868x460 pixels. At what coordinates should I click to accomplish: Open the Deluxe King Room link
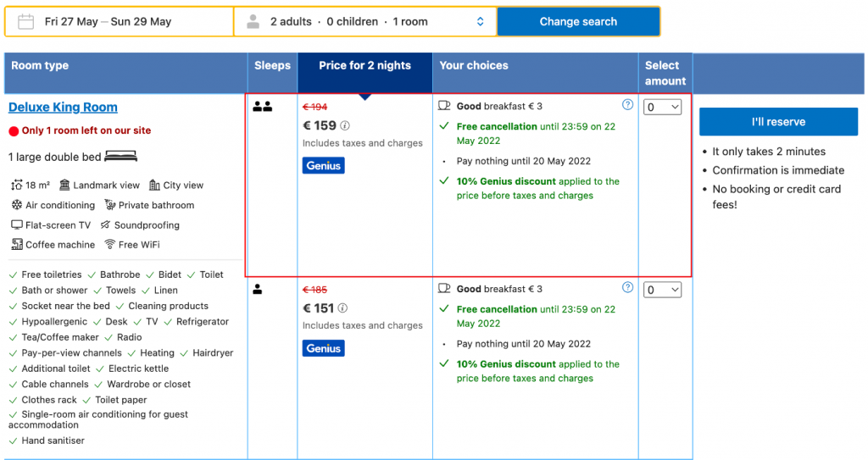[x=63, y=108]
